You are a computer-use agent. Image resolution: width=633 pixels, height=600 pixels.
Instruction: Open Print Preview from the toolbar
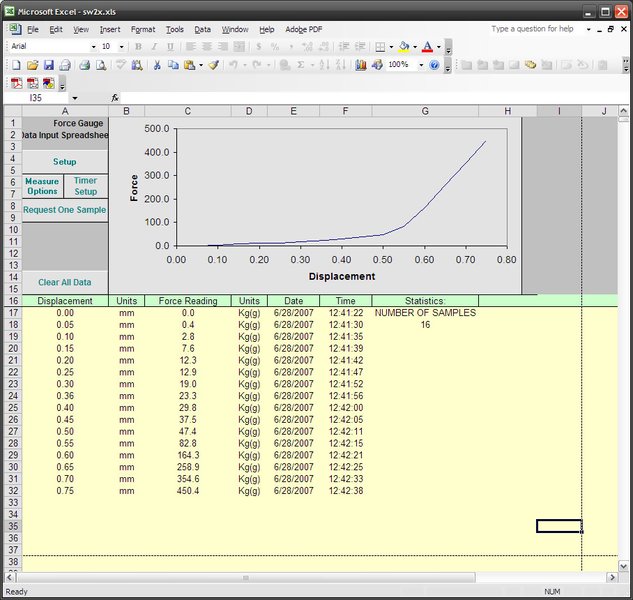click(x=101, y=65)
